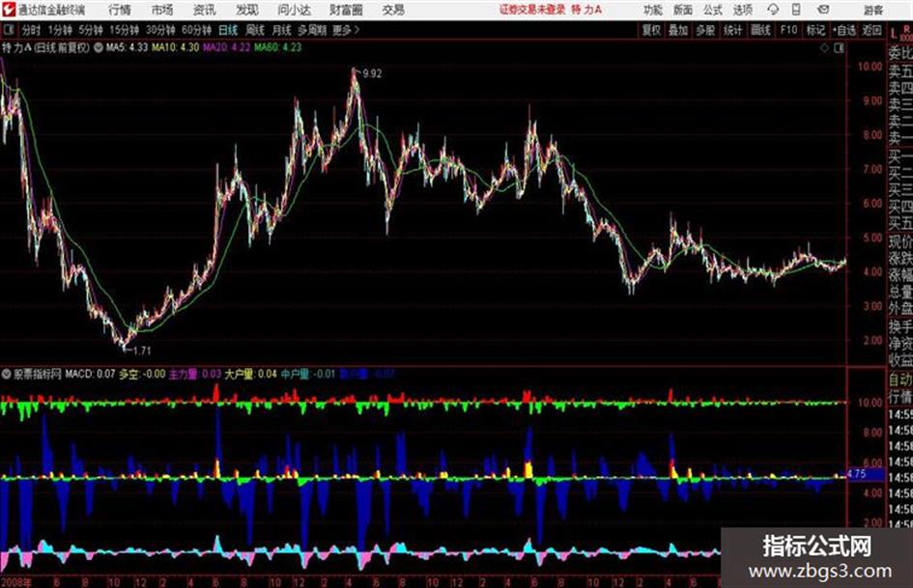
Task: Click the 通达信 red logo icon
Action: click(x=9, y=10)
